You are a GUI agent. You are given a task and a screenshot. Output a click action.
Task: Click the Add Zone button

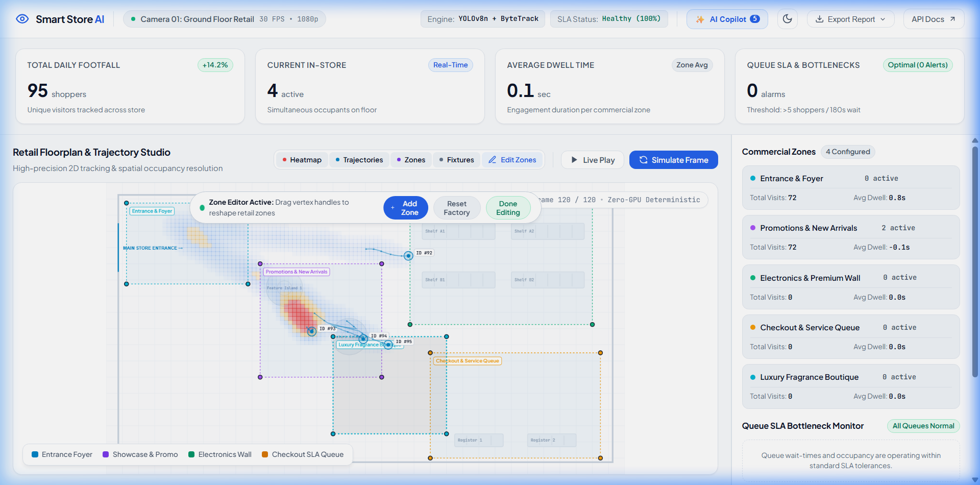[x=406, y=208]
